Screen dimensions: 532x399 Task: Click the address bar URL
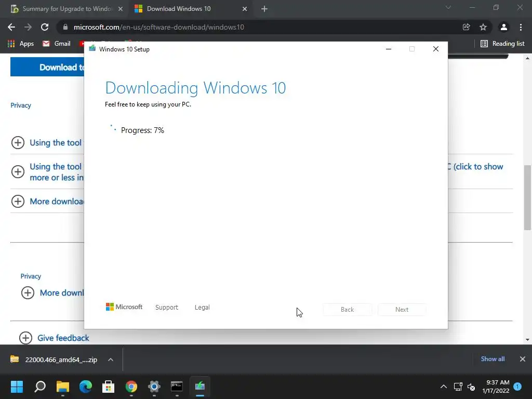pos(159,27)
